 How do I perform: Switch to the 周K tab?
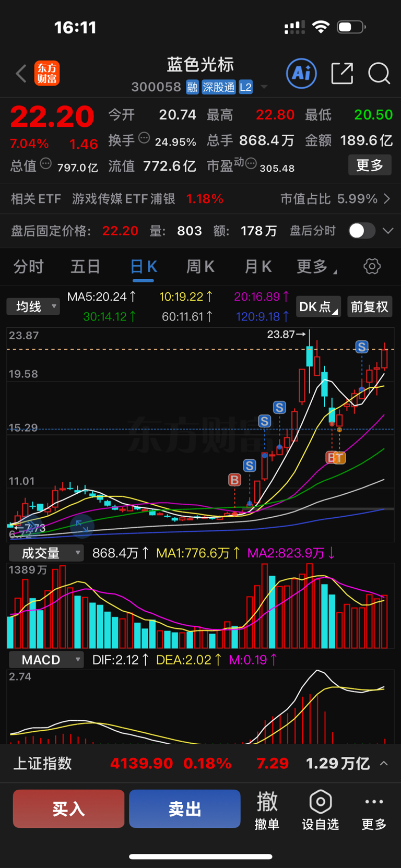[x=200, y=267]
